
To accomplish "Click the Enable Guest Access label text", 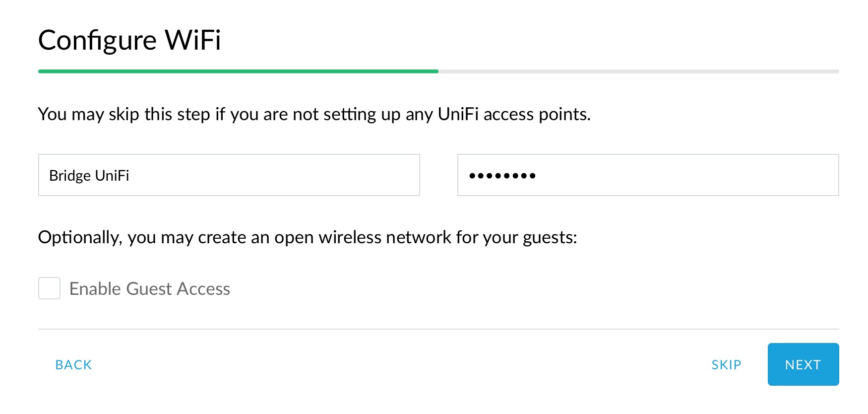I will tap(149, 289).
